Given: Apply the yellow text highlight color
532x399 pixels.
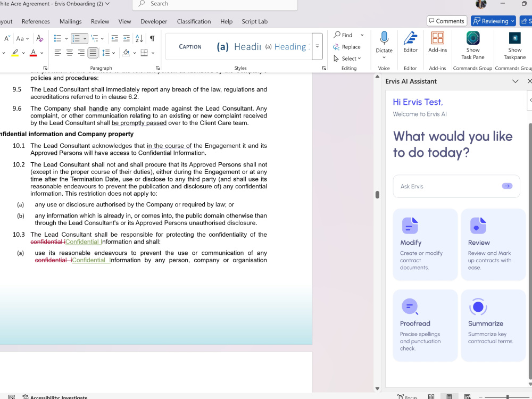Looking at the screenshot, I should [15, 53].
